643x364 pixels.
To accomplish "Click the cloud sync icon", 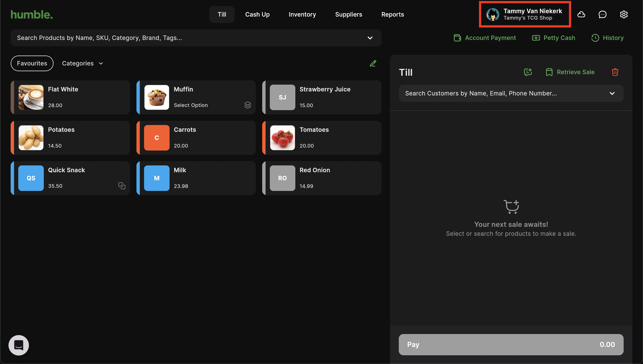I will (581, 14).
